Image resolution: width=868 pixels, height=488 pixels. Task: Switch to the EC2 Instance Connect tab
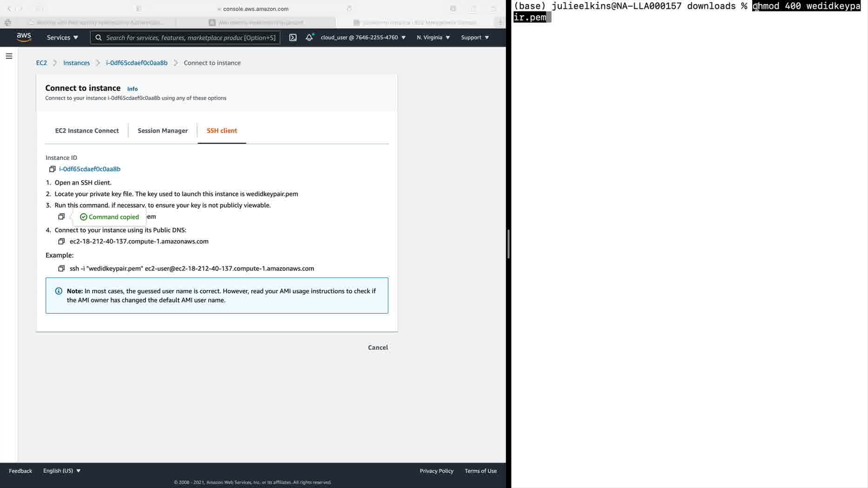[87, 131]
